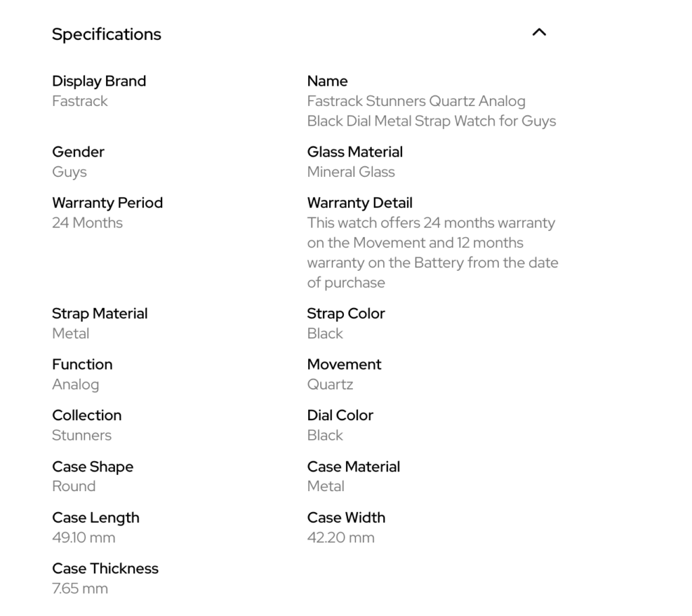This screenshot has width=692, height=616.
Task: Select the Strap Color value Black
Action: click(325, 334)
